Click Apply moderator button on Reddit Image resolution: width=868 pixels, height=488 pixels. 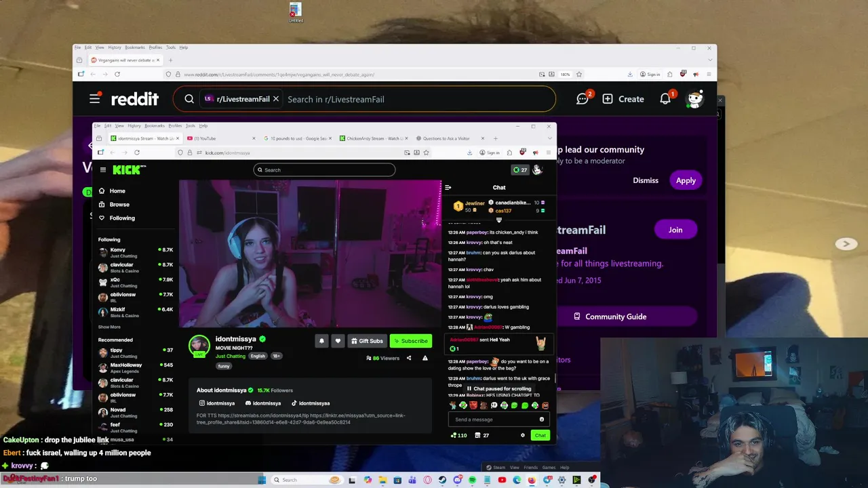click(686, 180)
